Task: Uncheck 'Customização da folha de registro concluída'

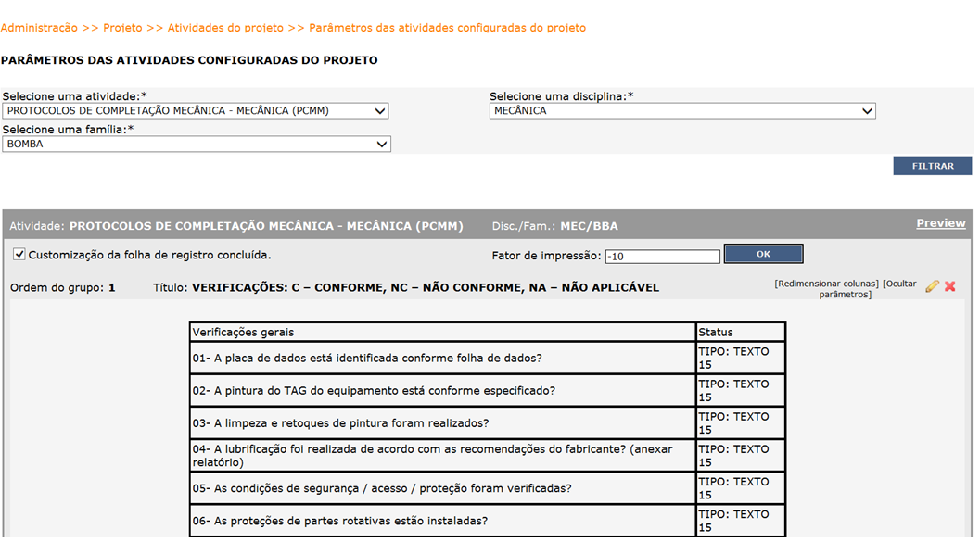Action: (x=19, y=254)
